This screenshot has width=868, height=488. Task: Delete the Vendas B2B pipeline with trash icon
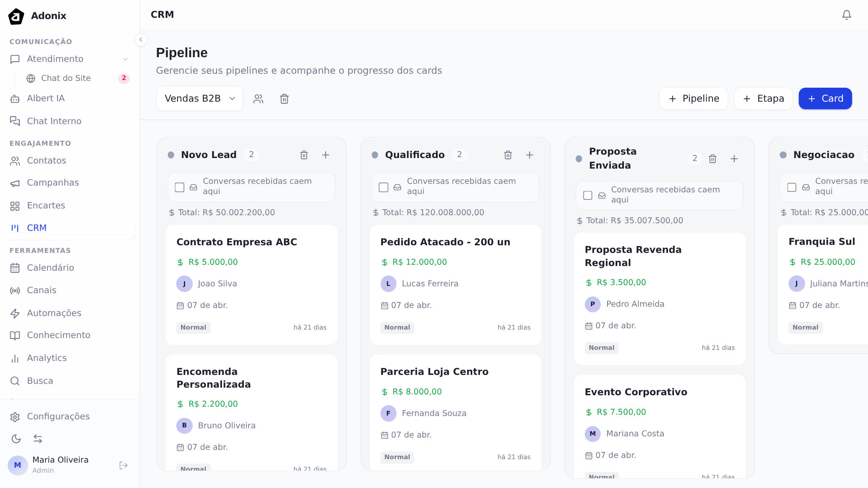pyautogui.click(x=284, y=99)
